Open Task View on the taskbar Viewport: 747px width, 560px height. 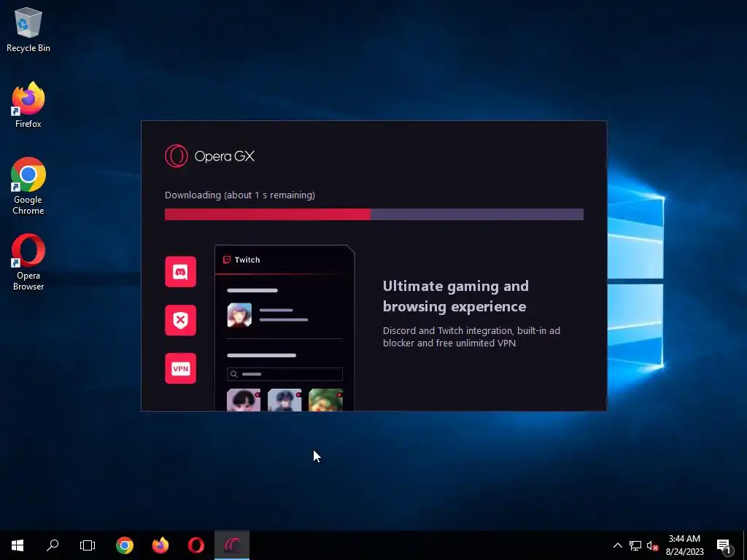(88, 545)
